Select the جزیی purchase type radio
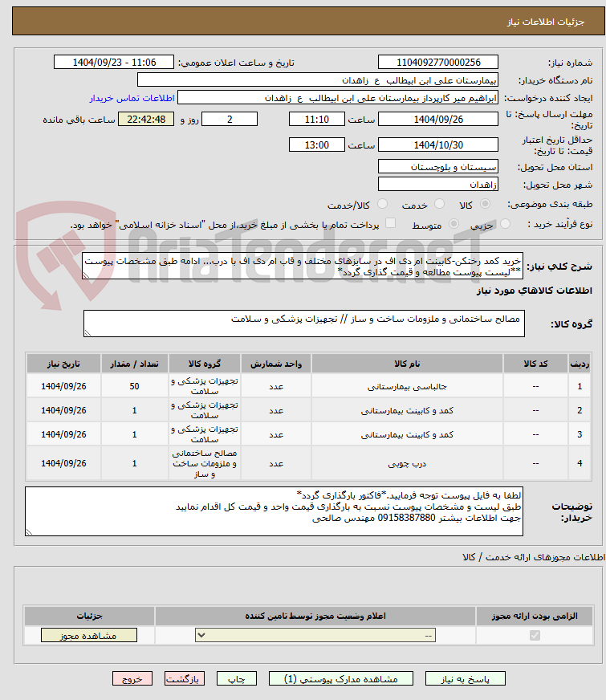 (505, 224)
